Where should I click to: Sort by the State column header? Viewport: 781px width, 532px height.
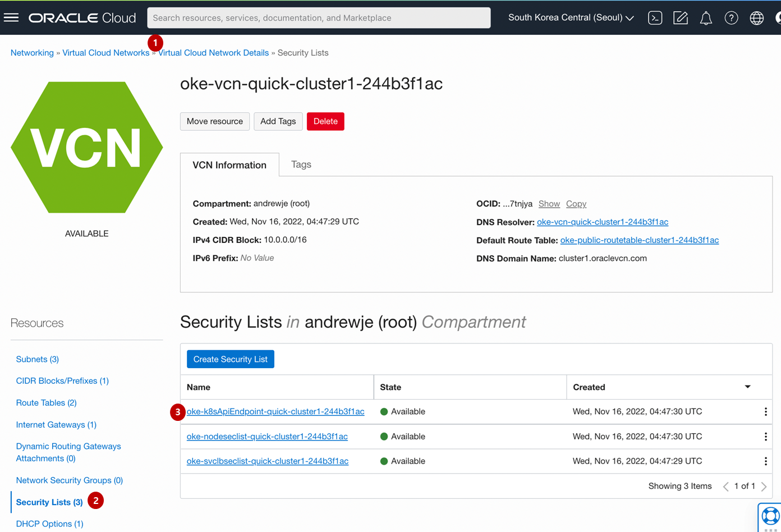(x=391, y=387)
